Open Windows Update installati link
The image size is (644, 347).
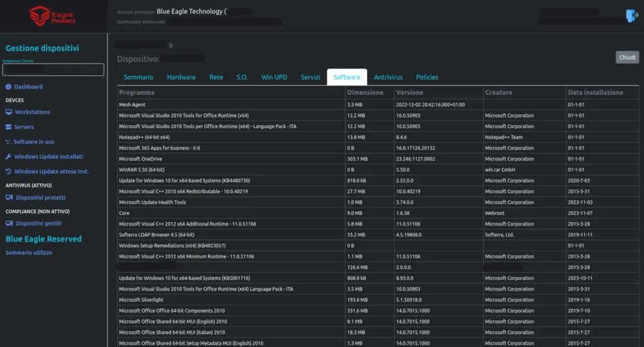[x=48, y=157]
